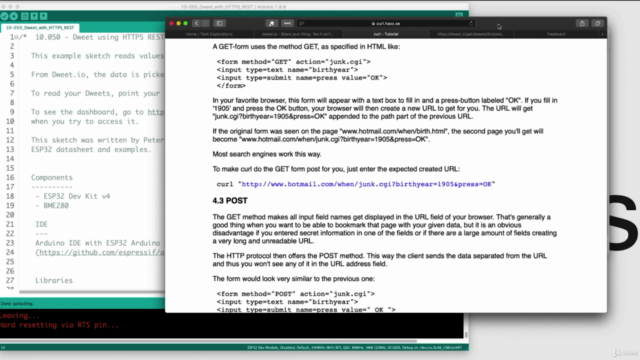
Task: Click Safari toolbar dots extension button
Action: 287,23
